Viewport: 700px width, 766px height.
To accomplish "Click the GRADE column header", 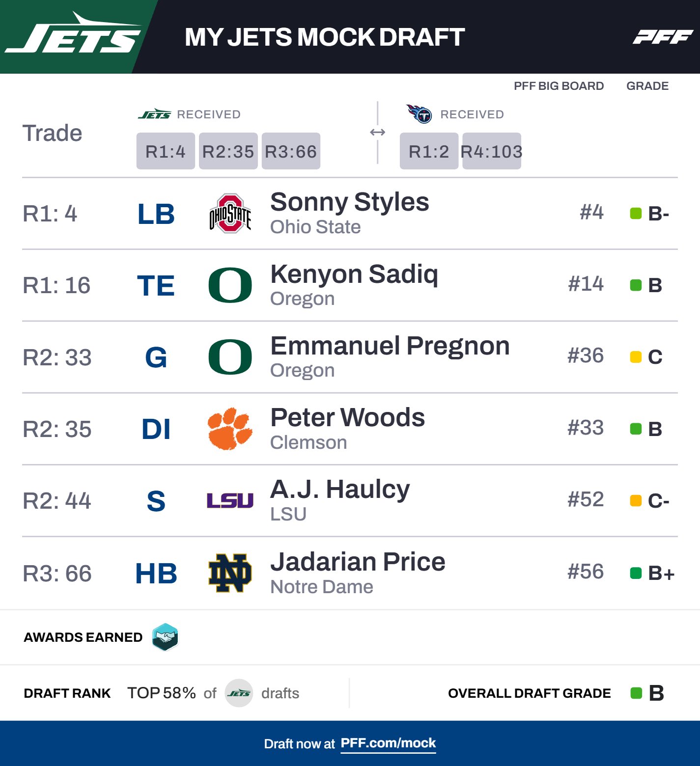I will point(647,86).
